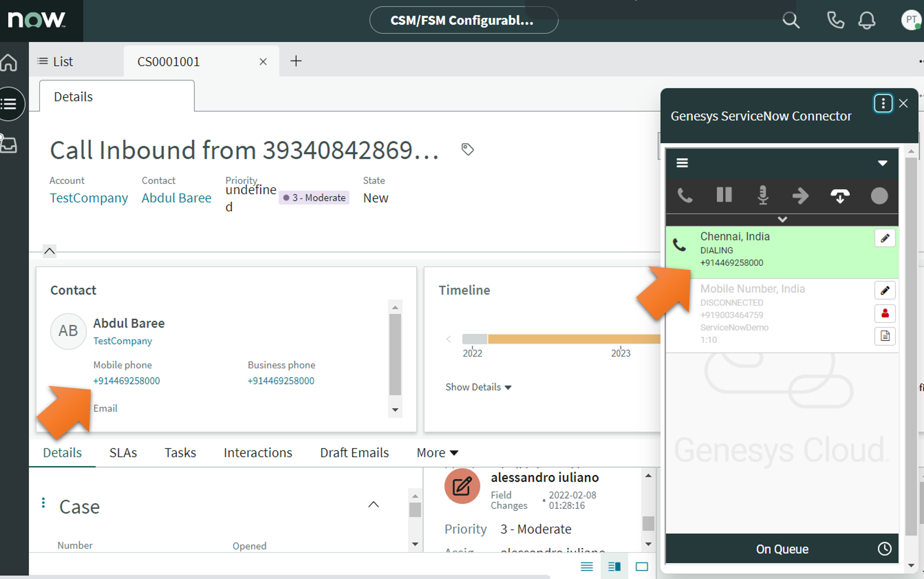
Task: Mute the call with microphone icon
Action: click(763, 195)
